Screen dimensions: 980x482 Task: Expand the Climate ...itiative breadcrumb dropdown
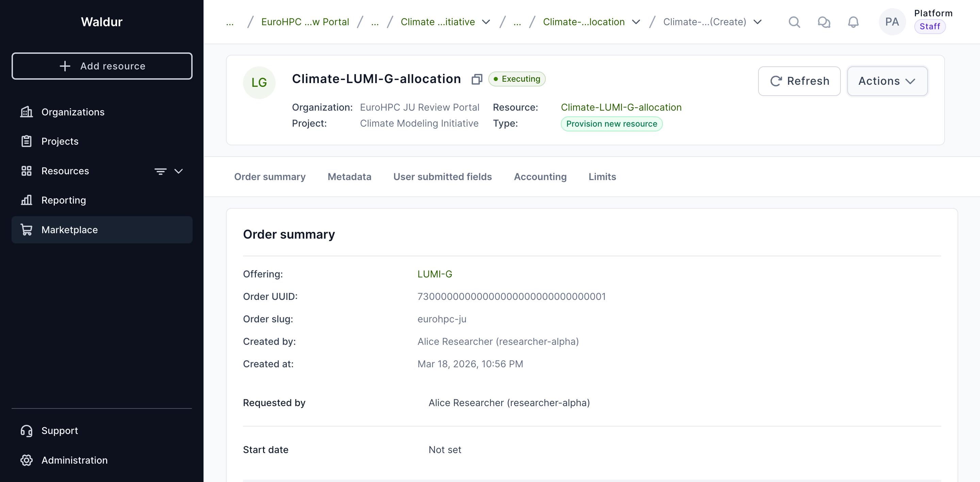(486, 22)
